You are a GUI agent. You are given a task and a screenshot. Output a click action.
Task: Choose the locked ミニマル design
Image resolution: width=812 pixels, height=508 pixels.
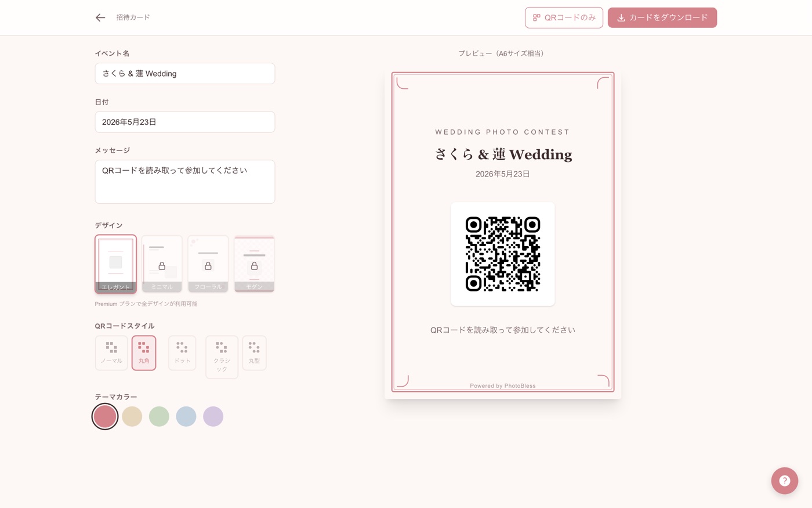(162, 264)
